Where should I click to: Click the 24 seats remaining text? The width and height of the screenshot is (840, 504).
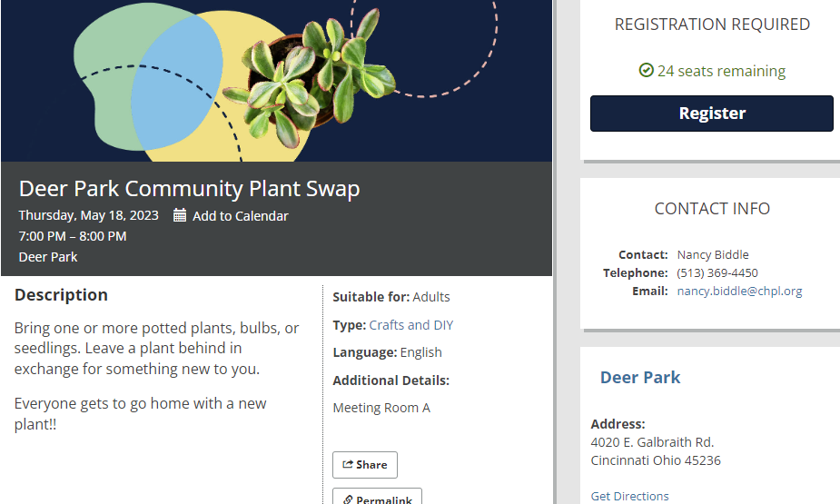(721, 71)
